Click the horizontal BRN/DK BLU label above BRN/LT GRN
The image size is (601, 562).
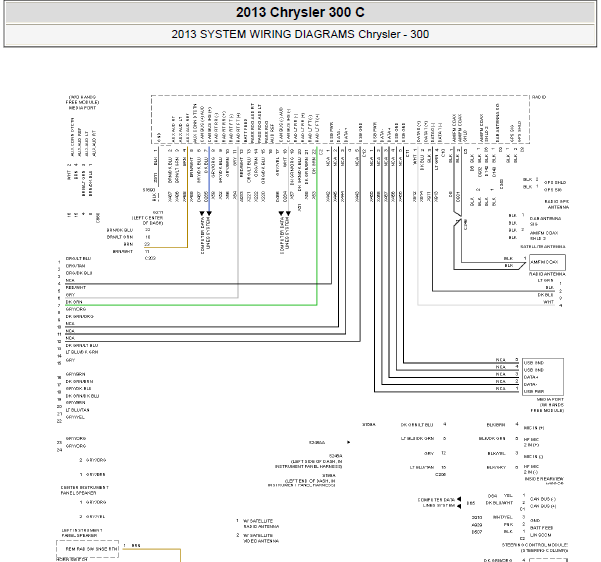tap(120, 230)
